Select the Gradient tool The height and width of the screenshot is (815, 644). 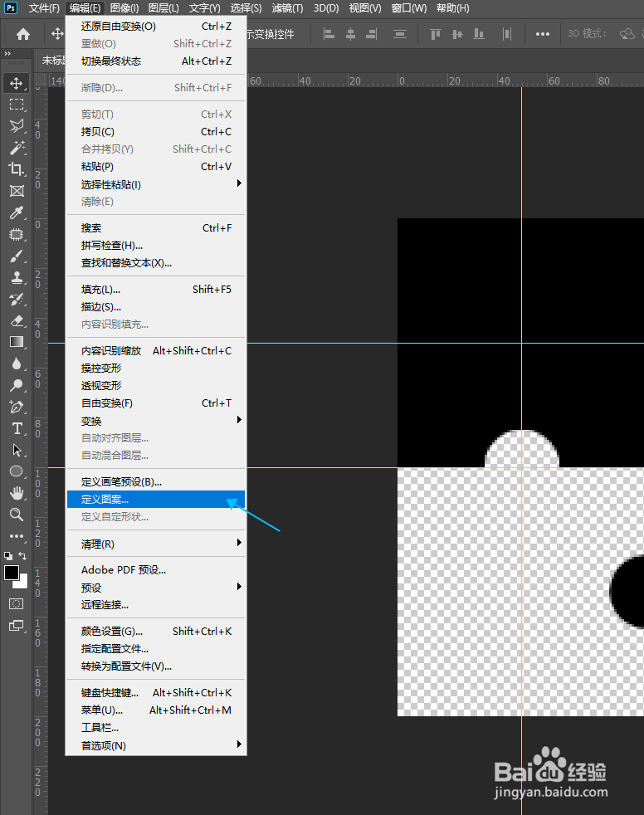pos(17,342)
